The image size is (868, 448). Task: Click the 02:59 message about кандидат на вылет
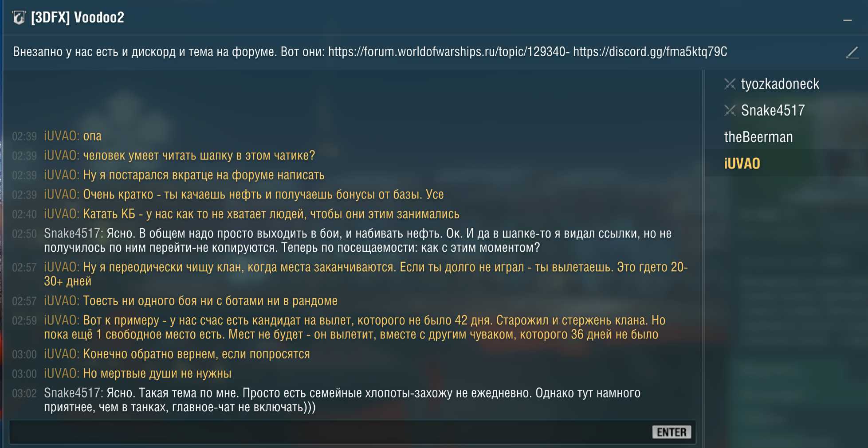pos(350,327)
